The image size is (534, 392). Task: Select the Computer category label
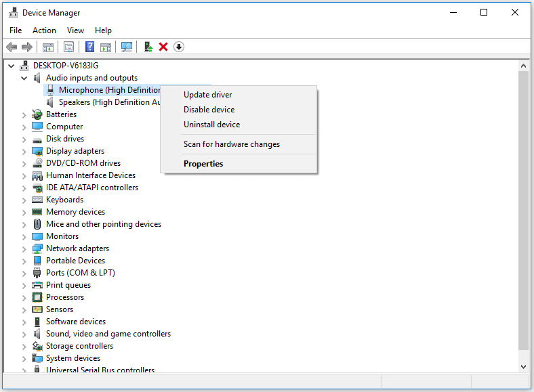64,127
